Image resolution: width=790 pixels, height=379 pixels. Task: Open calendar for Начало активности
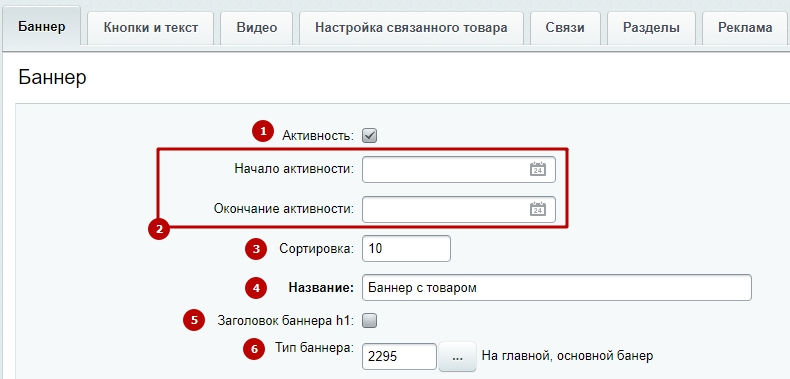[x=538, y=169]
